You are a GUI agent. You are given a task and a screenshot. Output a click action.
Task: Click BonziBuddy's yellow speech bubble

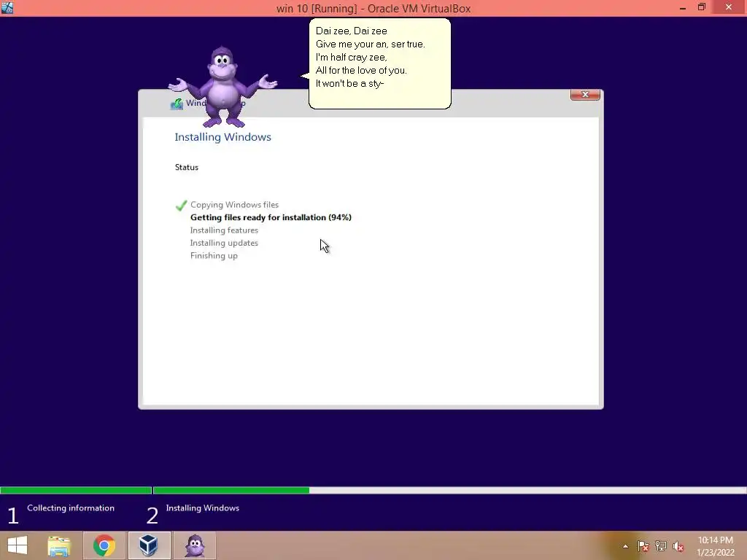pyautogui.click(x=379, y=63)
